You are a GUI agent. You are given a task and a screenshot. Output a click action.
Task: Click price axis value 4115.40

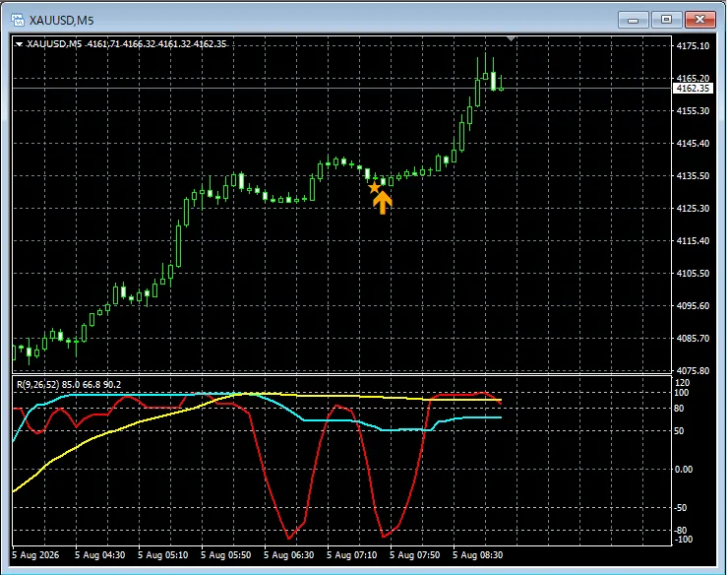point(693,241)
